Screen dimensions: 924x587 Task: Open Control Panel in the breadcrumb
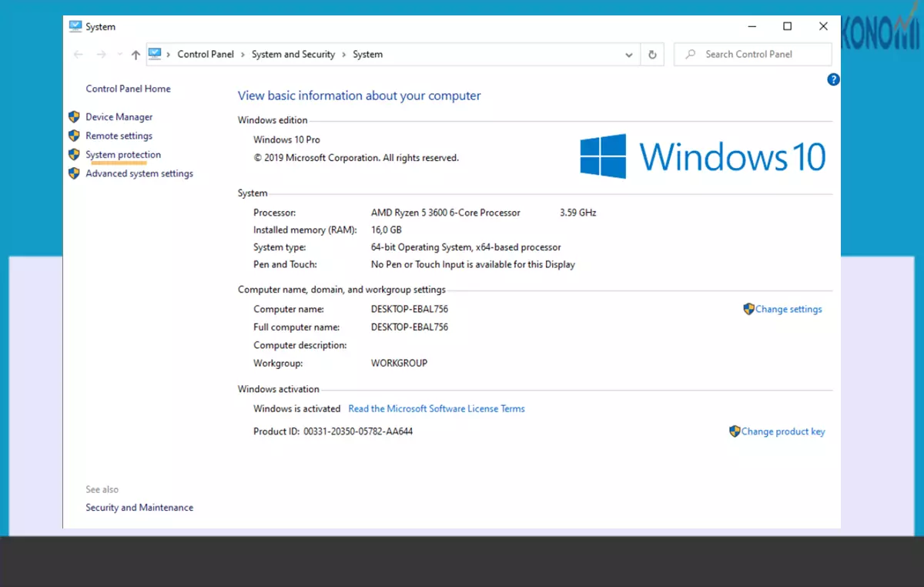tap(206, 55)
